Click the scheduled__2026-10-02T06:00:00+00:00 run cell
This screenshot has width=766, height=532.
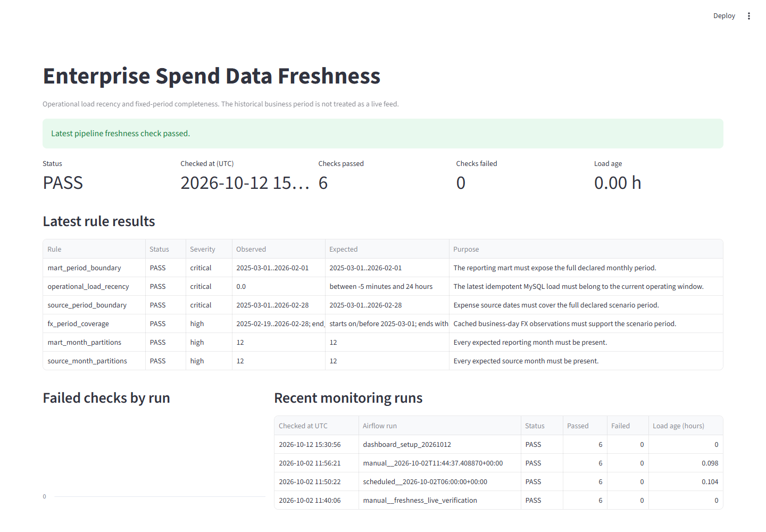click(440, 481)
